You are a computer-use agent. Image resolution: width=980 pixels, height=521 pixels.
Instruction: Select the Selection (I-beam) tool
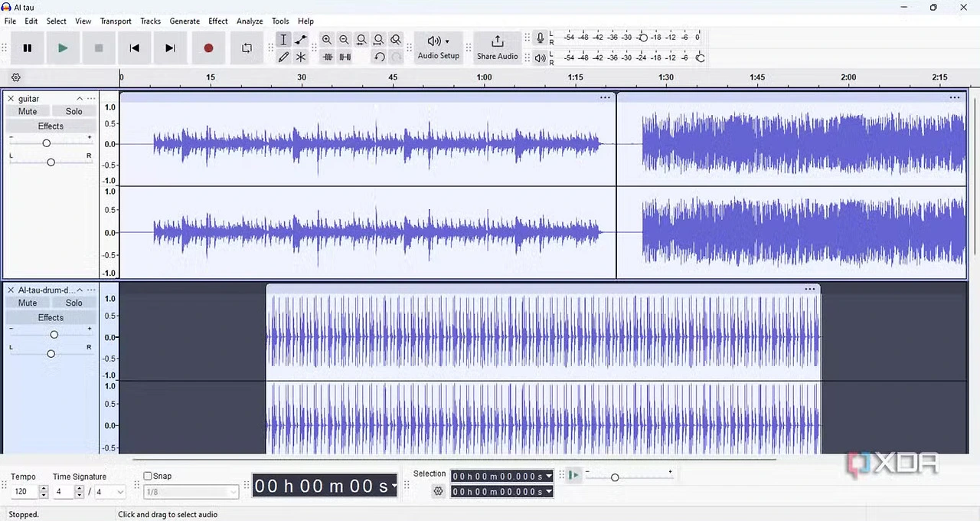click(283, 40)
